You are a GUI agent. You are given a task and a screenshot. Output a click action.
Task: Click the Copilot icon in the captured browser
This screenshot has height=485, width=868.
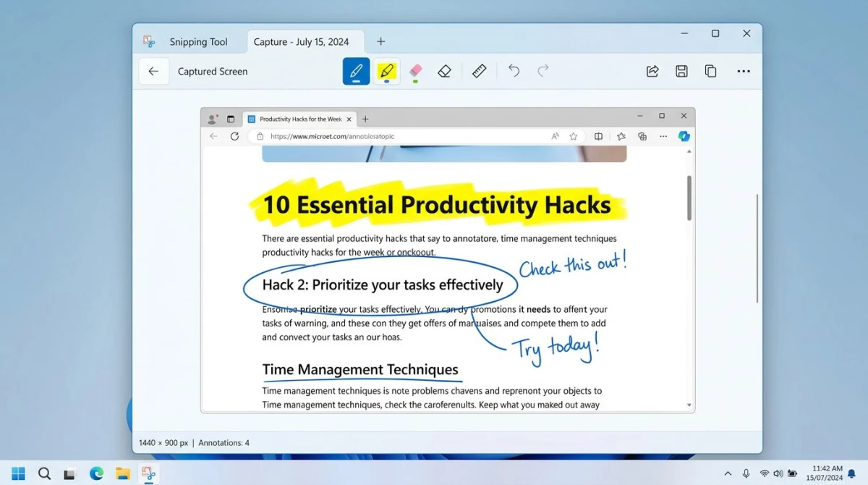[684, 136]
